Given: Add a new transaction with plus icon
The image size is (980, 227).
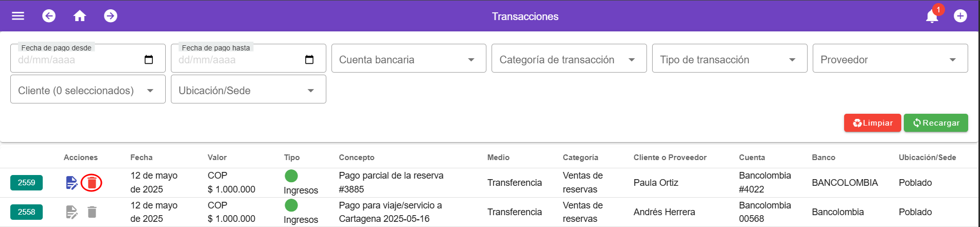Looking at the screenshot, I should click(x=960, y=16).
